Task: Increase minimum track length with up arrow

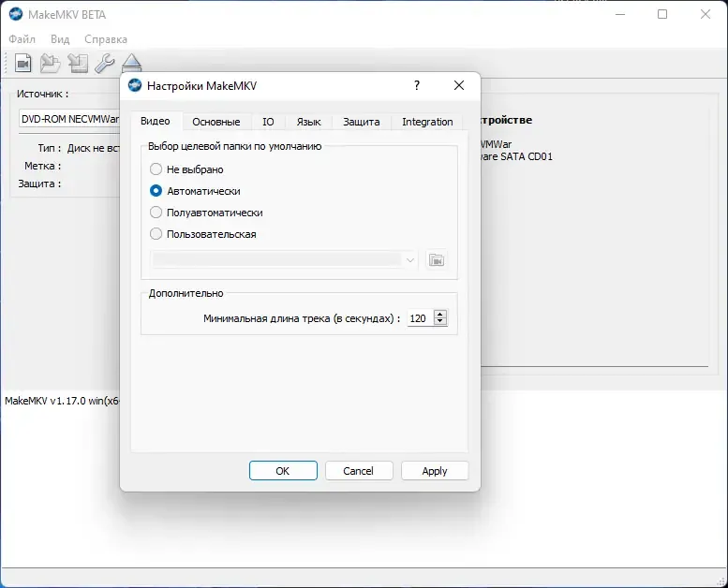Action: [x=440, y=315]
